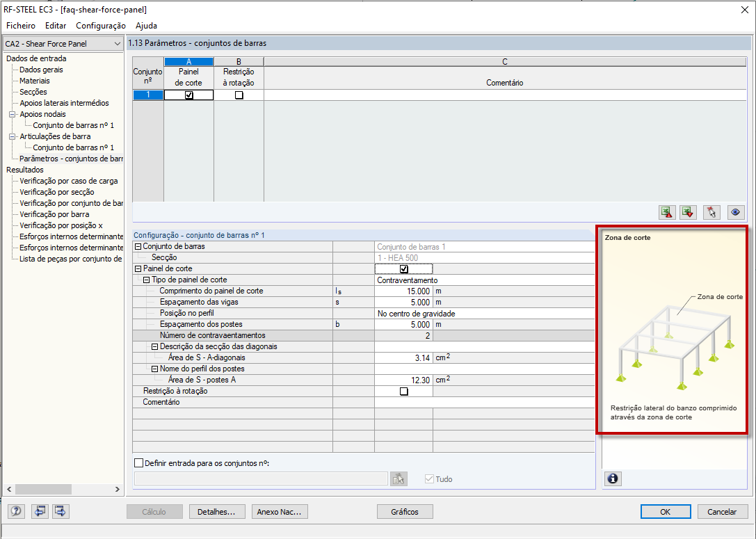Select Verificação por posição x
Screen dimensions: 756x539
tap(61, 225)
